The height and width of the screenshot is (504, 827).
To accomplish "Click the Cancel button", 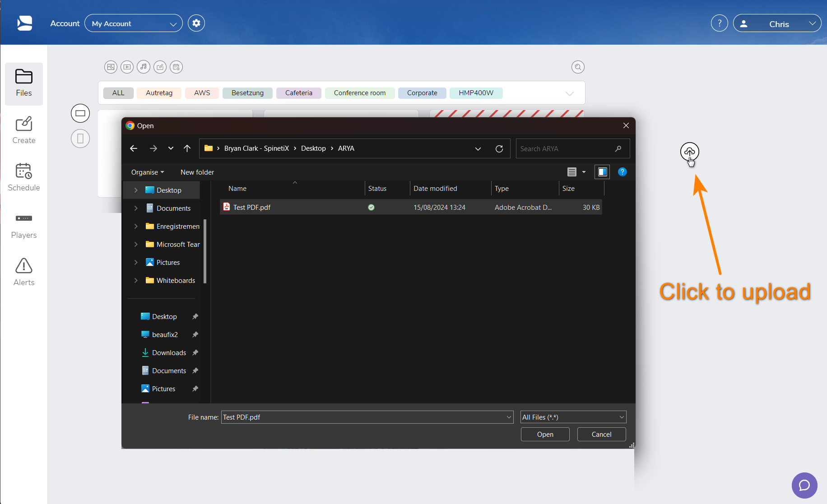I will coord(602,435).
